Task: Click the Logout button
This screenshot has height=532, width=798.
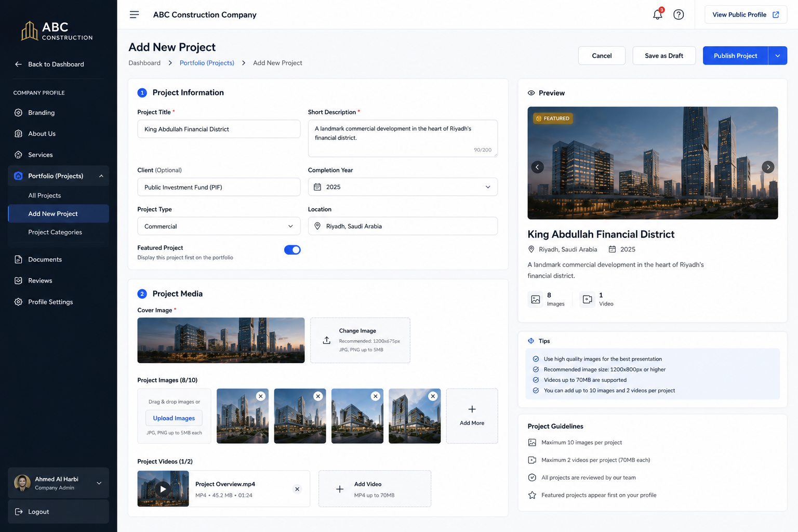Action: (x=58, y=512)
